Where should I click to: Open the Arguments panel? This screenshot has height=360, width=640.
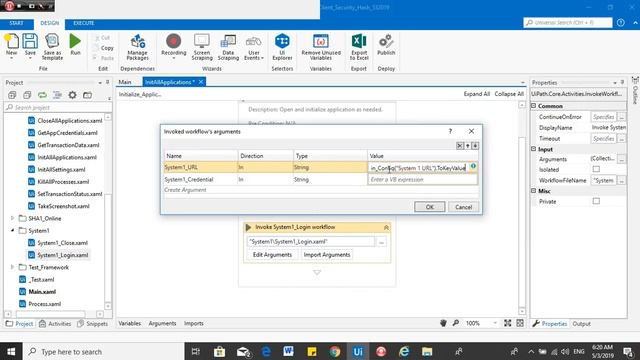tap(162, 323)
